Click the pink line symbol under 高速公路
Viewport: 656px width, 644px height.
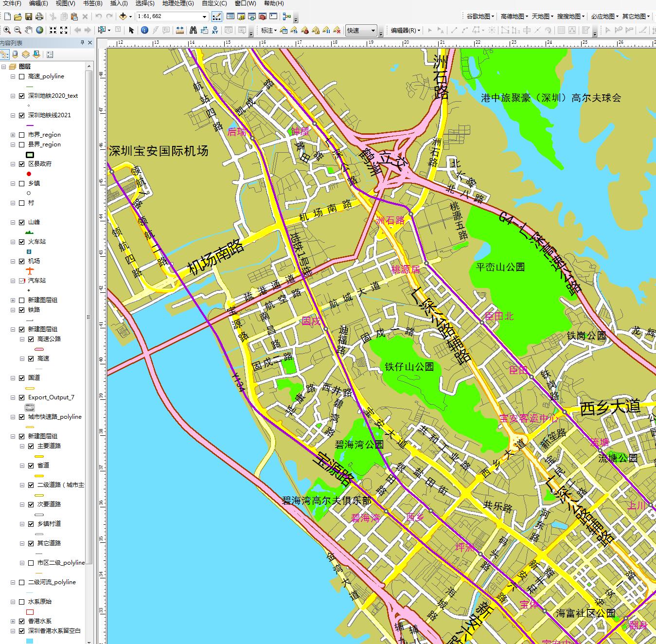(39, 349)
